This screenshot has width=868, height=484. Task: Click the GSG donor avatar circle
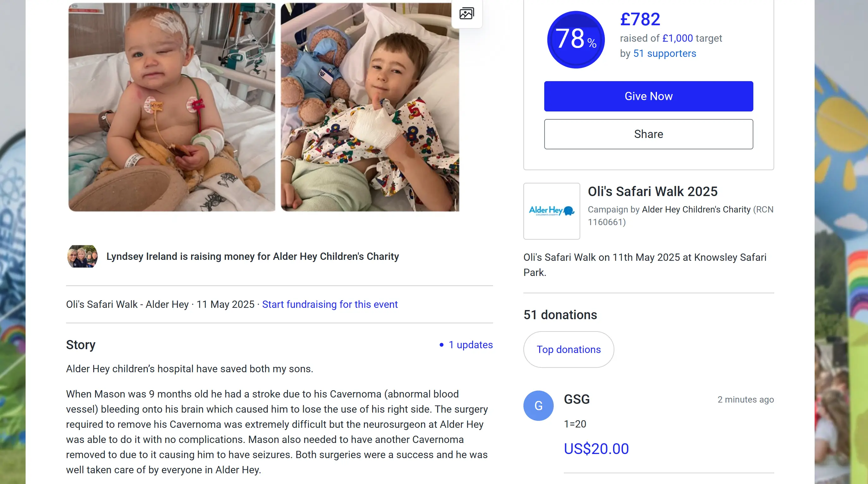click(x=538, y=405)
